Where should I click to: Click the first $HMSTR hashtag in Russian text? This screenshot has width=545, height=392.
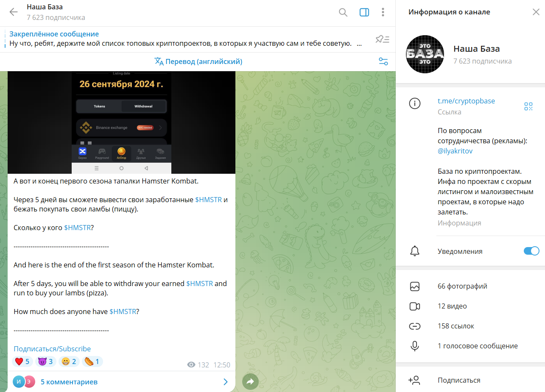click(x=208, y=200)
